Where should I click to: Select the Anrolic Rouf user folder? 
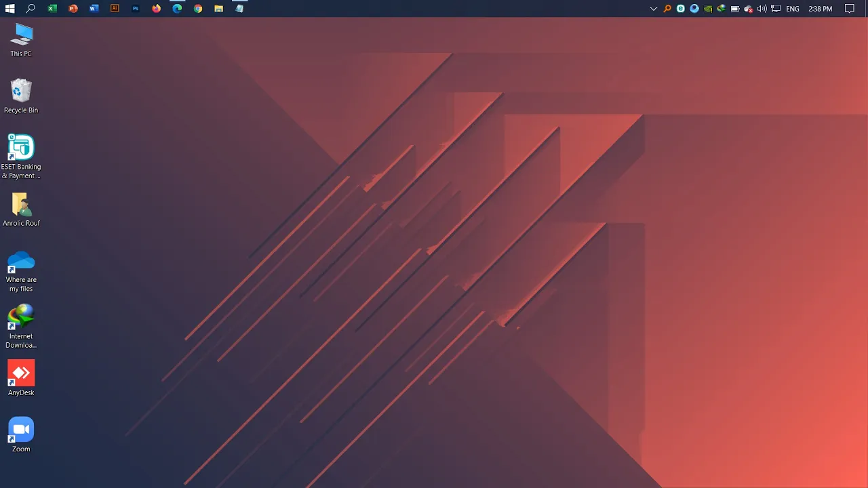(21, 209)
